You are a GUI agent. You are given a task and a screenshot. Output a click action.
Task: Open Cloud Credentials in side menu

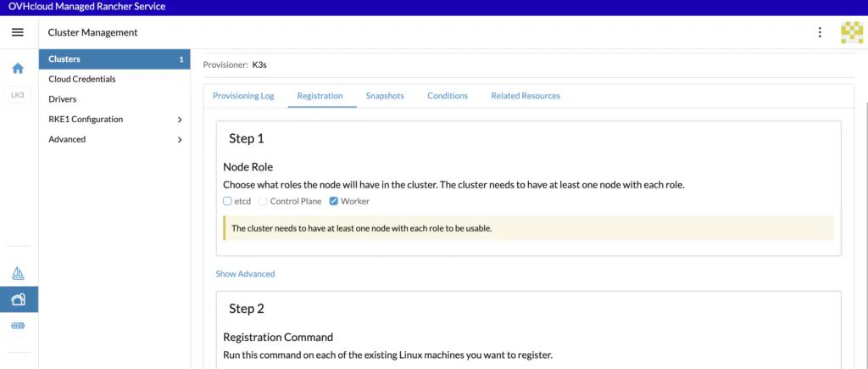click(x=82, y=79)
